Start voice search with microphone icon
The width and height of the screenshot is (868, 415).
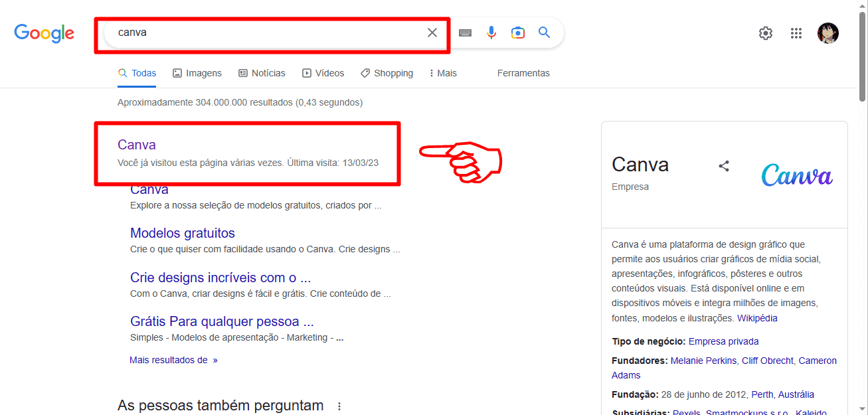(491, 33)
